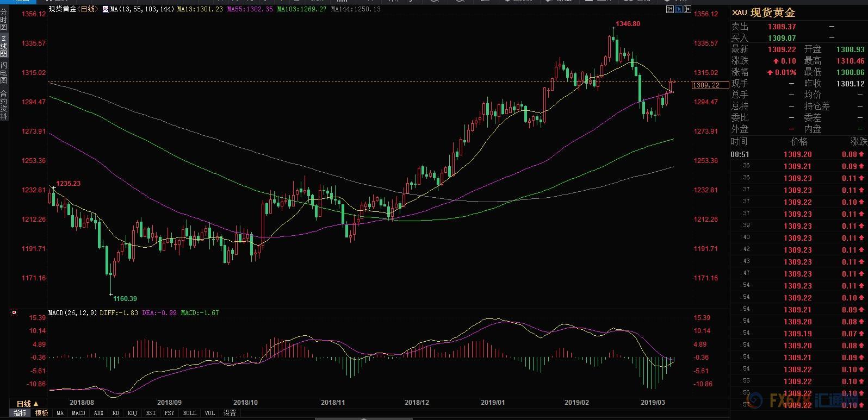Open the 分时图 side tab

4,20
